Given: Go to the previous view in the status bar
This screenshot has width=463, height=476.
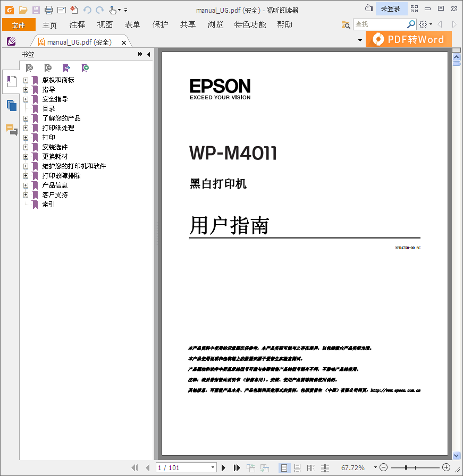Looking at the screenshot, I should [x=251, y=468].
